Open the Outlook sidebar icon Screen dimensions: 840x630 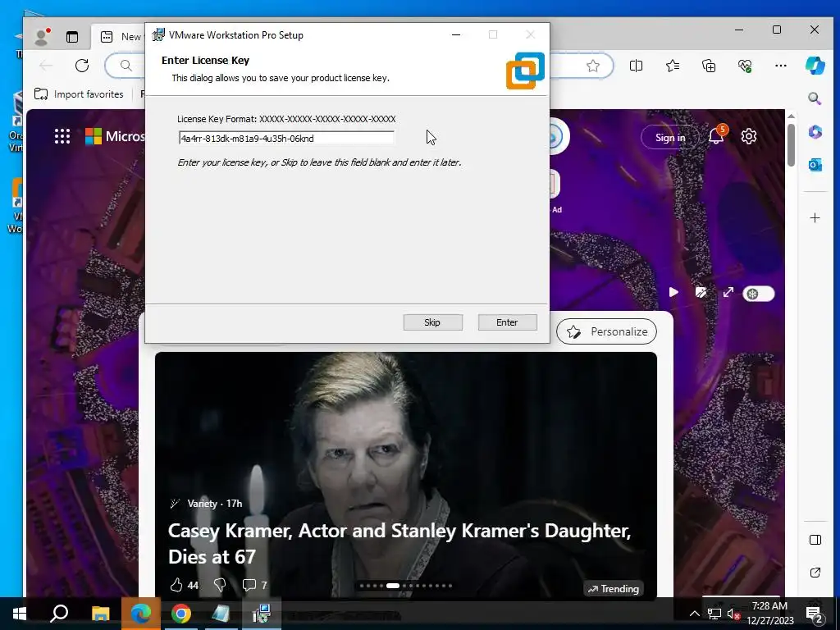[815, 164]
